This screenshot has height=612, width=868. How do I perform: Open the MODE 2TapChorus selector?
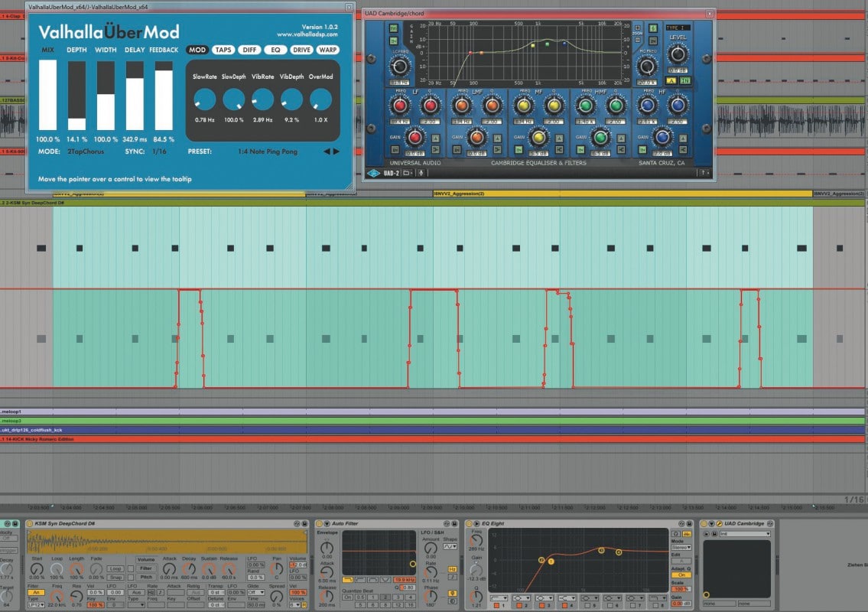86,151
